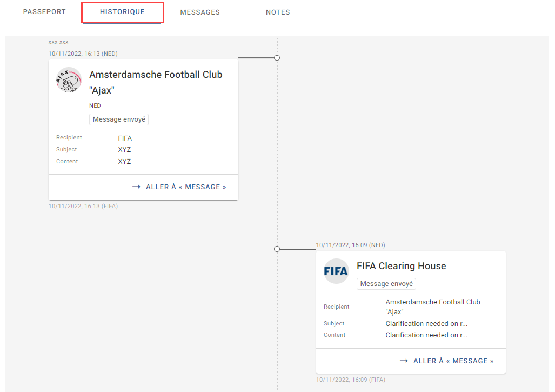Viewport: 555px width, 392px height.
Task: Open the Notes tab
Action: (x=278, y=12)
